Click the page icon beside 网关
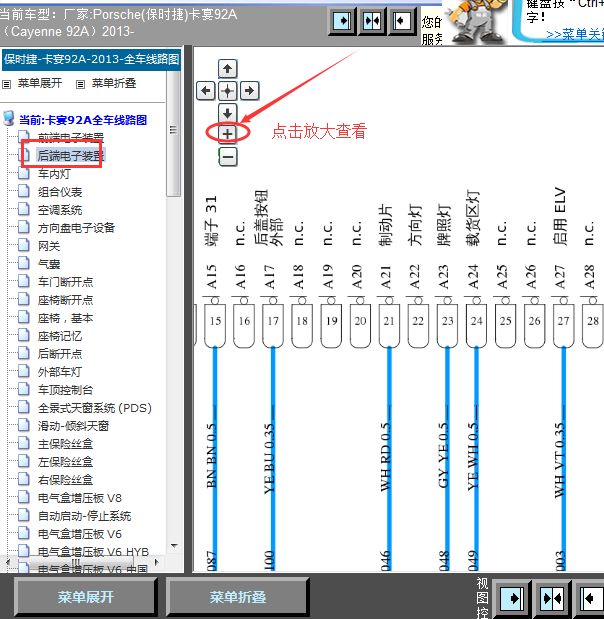Viewport: 604px width, 619px height. point(24,245)
